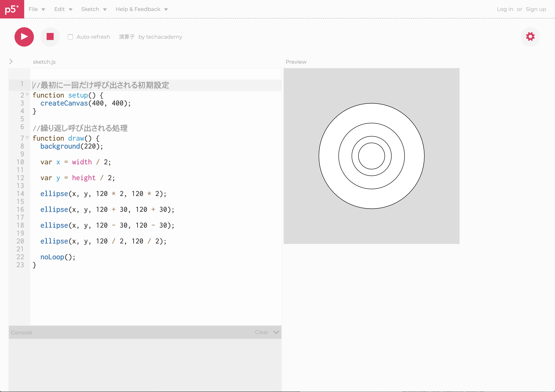Fold the setup function at line 2
The width and height of the screenshot is (555, 392).
coord(27,95)
